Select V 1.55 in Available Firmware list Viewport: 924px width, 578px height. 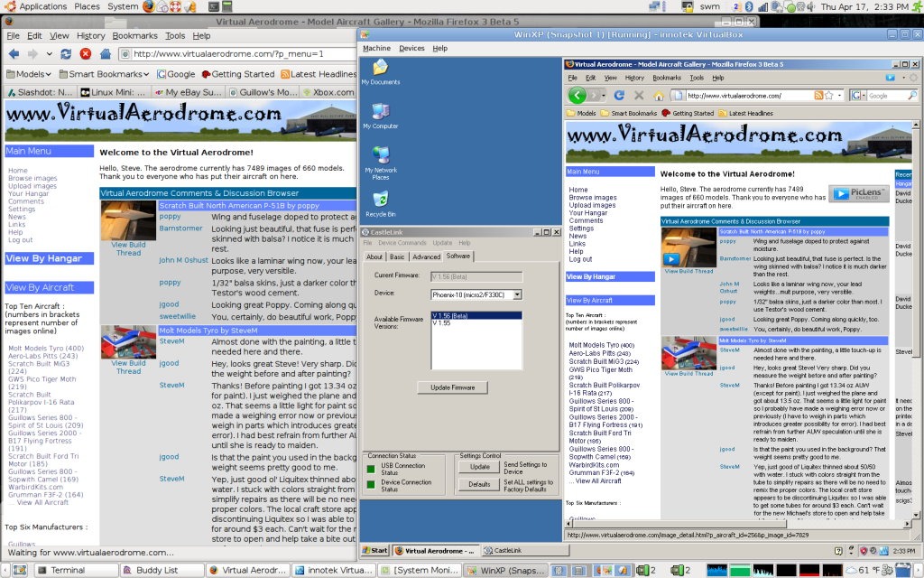(441, 323)
